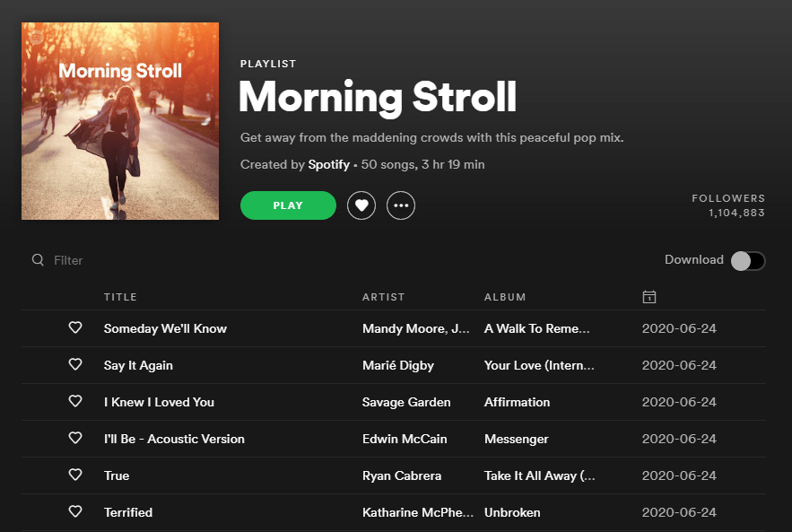The width and height of the screenshot is (792, 532).
Task: Open the album Affirmation by Savage Garden
Action: pyautogui.click(x=517, y=402)
